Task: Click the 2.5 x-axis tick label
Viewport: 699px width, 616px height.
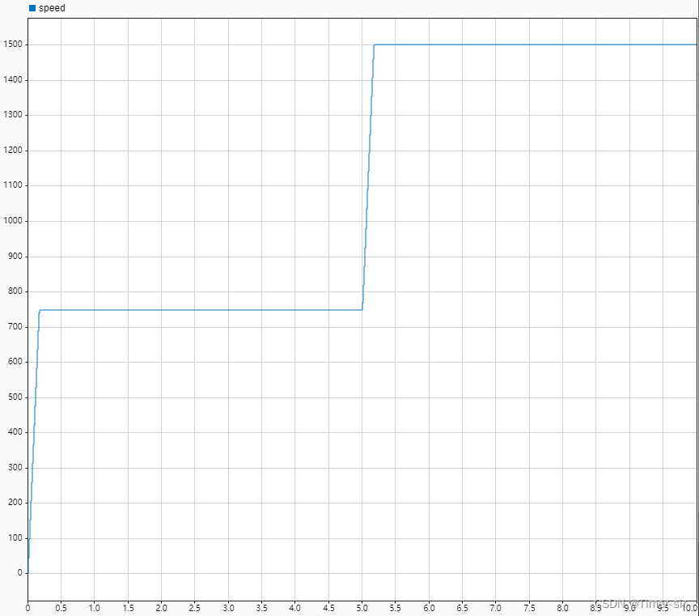Action: (x=194, y=608)
